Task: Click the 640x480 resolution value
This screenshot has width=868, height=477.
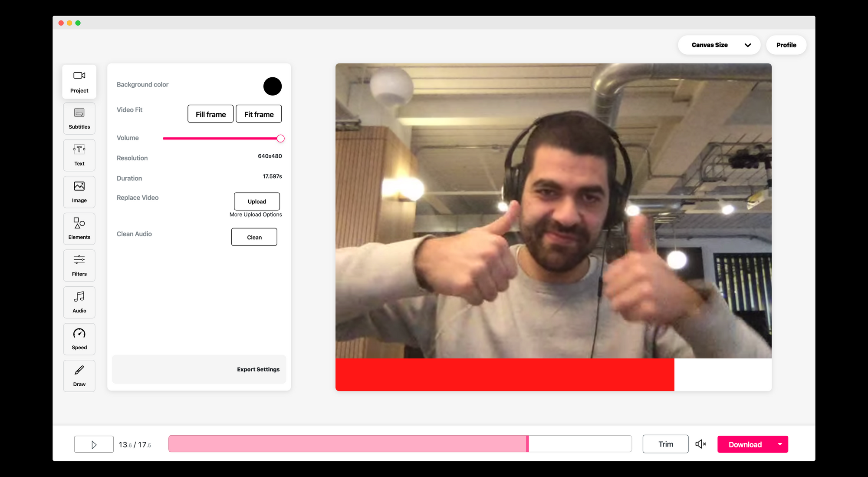Action: coord(270,156)
